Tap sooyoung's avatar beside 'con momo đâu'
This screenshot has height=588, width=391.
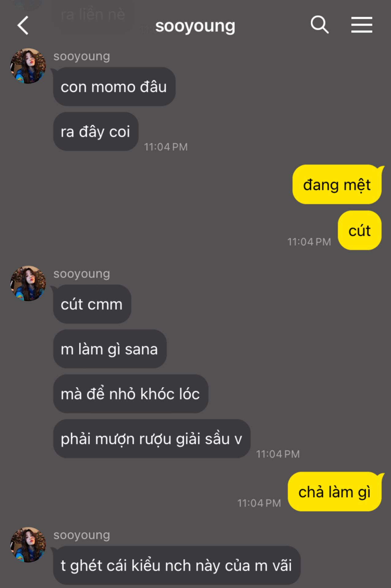[x=28, y=66]
